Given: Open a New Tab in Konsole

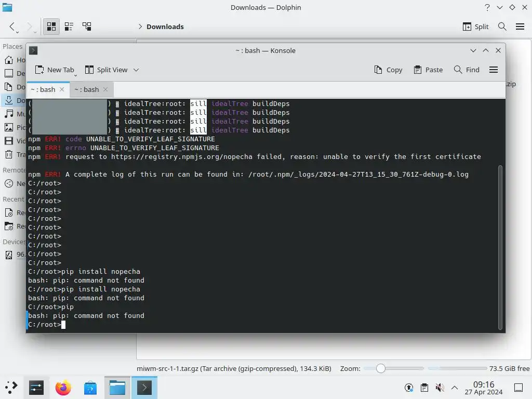Looking at the screenshot, I should pyautogui.click(x=54, y=70).
